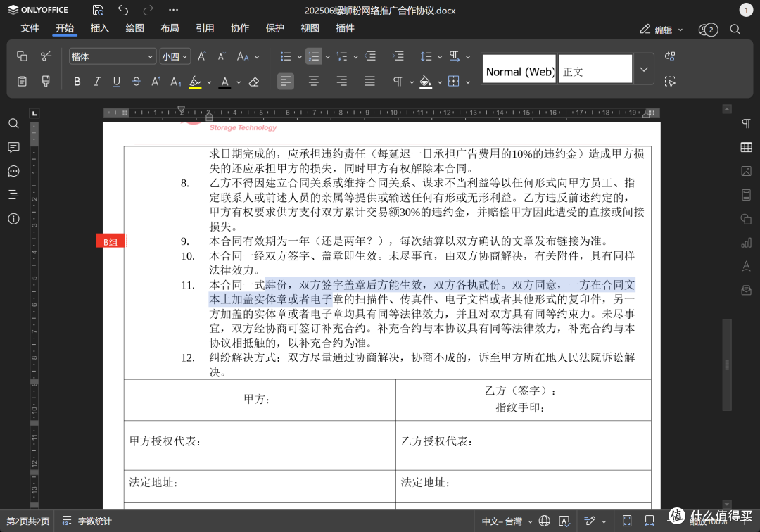
Task: Open the borders dropdown
Action: coord(468,82)
